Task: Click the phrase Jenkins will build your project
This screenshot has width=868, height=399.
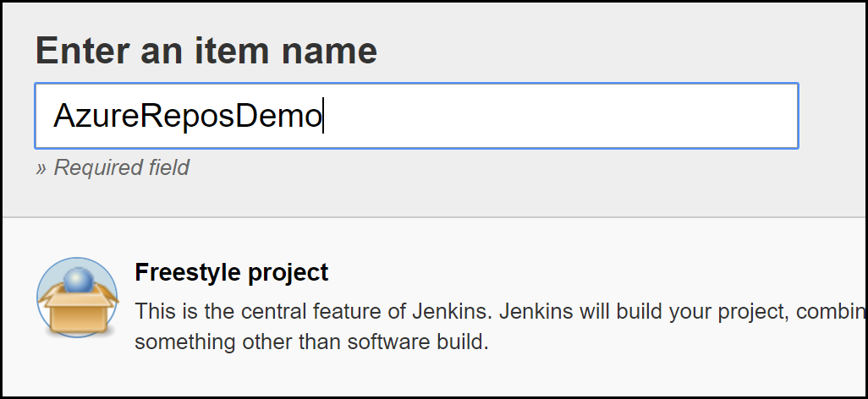Action: coord(645,312)
